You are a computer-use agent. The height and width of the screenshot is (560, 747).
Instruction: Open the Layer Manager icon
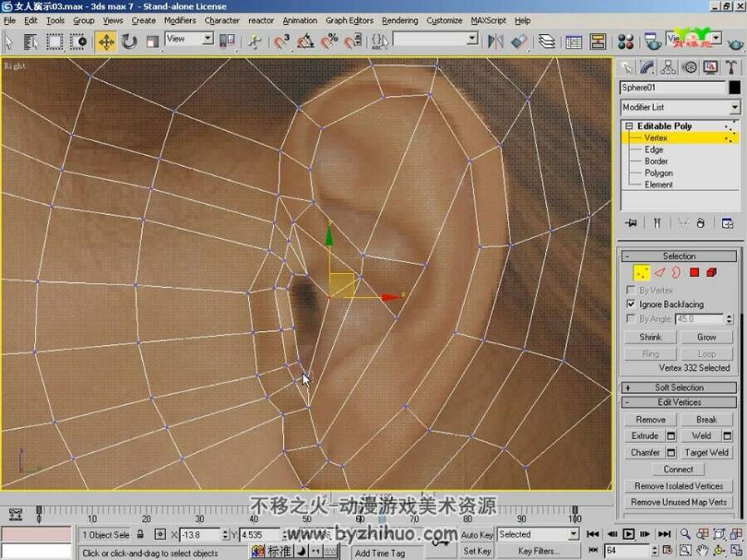[x=547, y=42]
